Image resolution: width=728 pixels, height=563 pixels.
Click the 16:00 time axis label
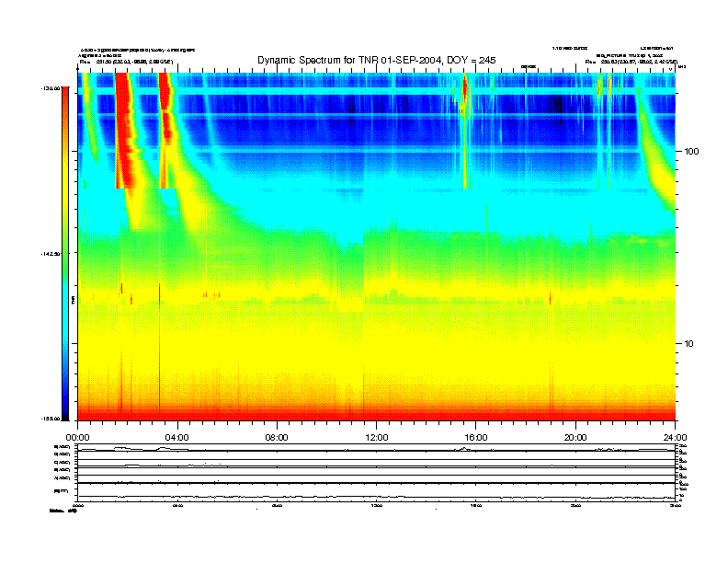click(476, 438)
